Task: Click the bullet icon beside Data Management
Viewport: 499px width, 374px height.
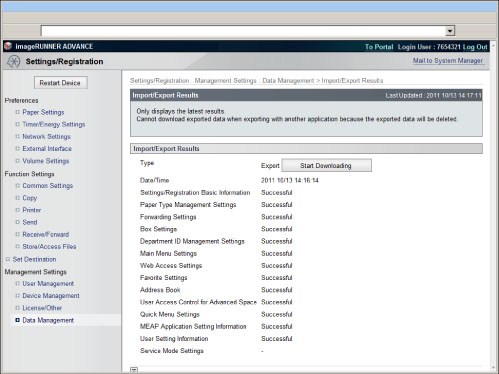Action: [17, 320]
